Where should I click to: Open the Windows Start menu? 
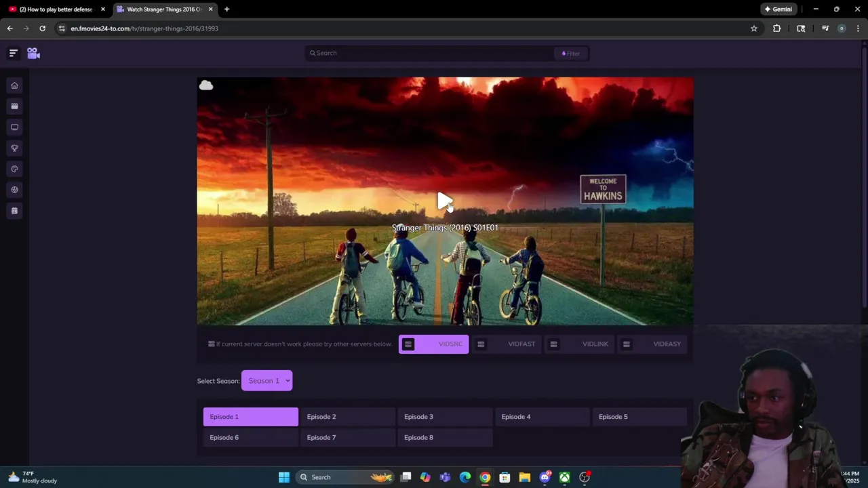pyautogui.click(x=284, y=477)
